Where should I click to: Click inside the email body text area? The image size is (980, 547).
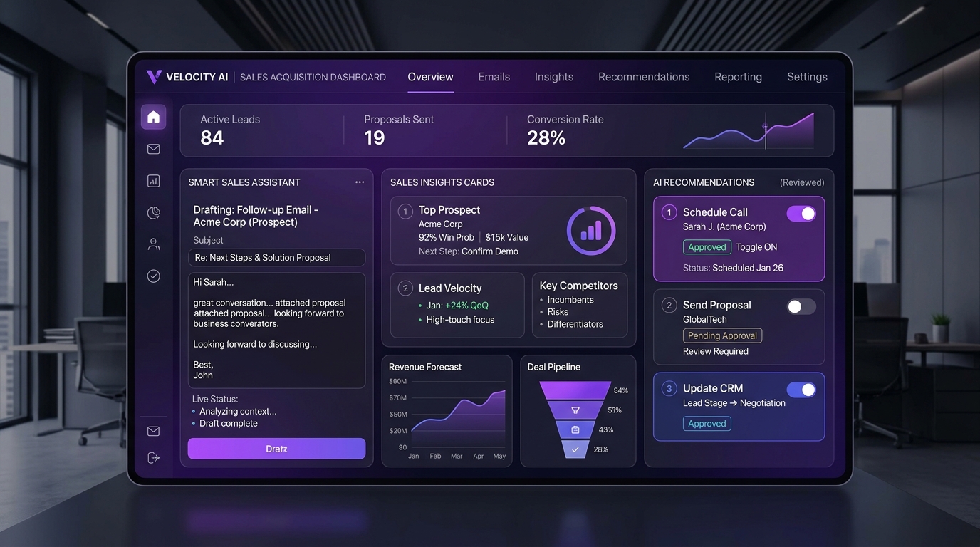pos(276,330)
